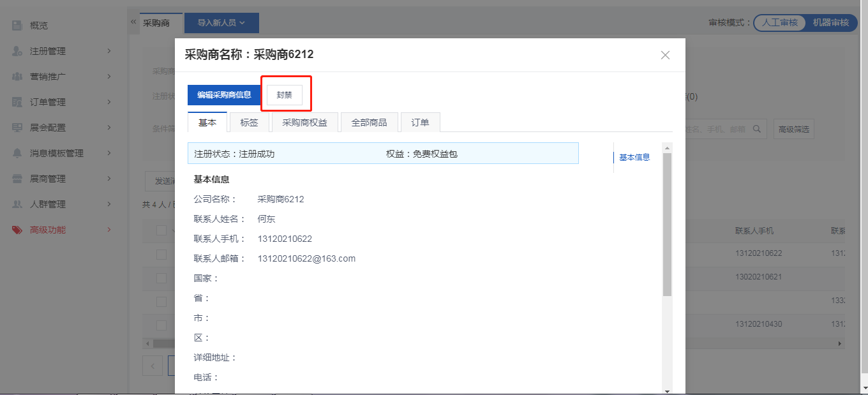Click the search magnifier icon
868x395 pixels.
point(757,129)
